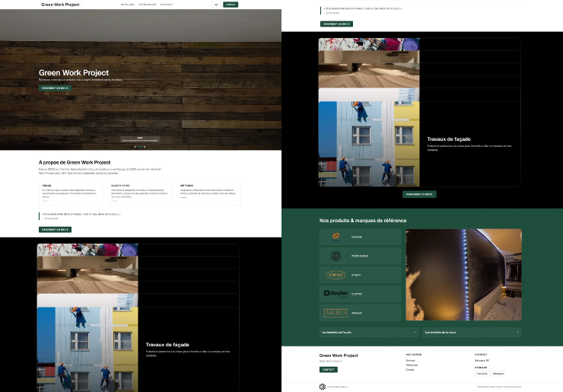This screenshot has width=563, height=392.
Task: Click the round dark brand logo in the second row
Action: (336, 256)
